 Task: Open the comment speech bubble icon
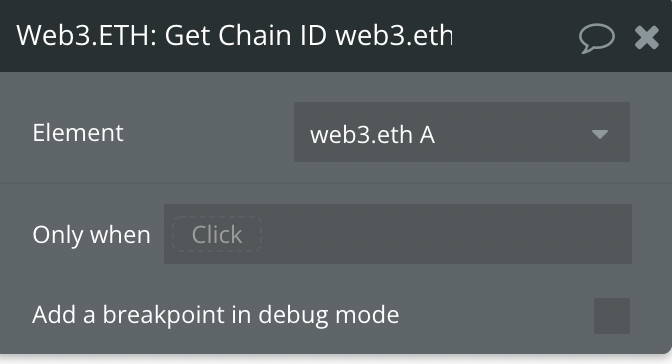pyautogui.click(x=597, y=38)
